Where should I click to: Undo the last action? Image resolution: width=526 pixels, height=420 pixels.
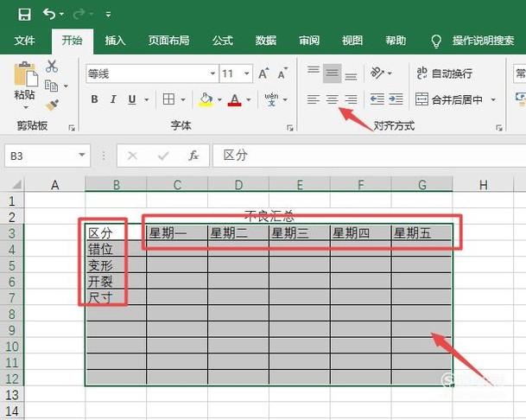pyautogui.click(x=49, y=14)
